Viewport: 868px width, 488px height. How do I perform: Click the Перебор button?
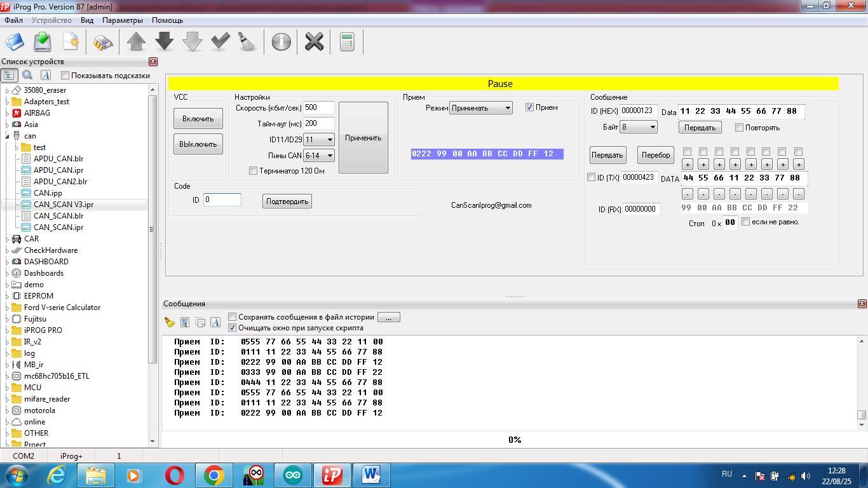tap(656, 155)
